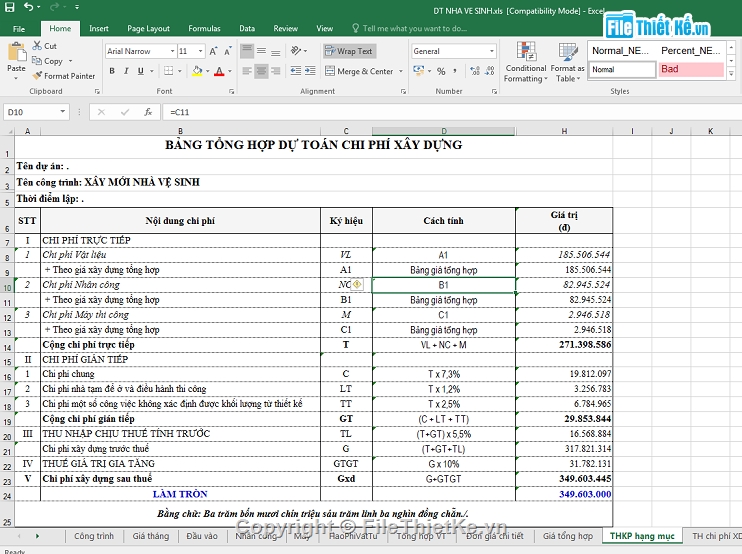This screenshot has width=742, height=554.
Task: Click the Cut scissors icon
Action: tap(37, 46)
